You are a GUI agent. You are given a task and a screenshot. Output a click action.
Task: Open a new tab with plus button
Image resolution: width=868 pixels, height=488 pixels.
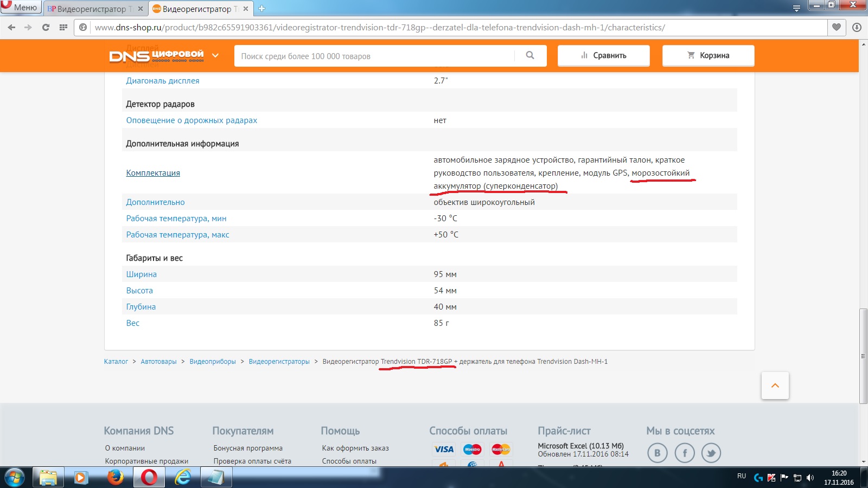click(261, 9)
